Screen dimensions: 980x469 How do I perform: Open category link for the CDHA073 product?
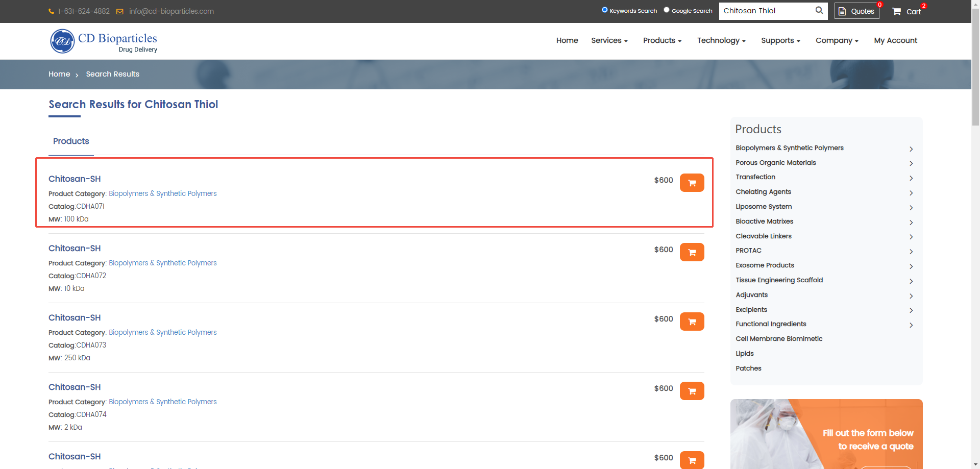[163, 332]
